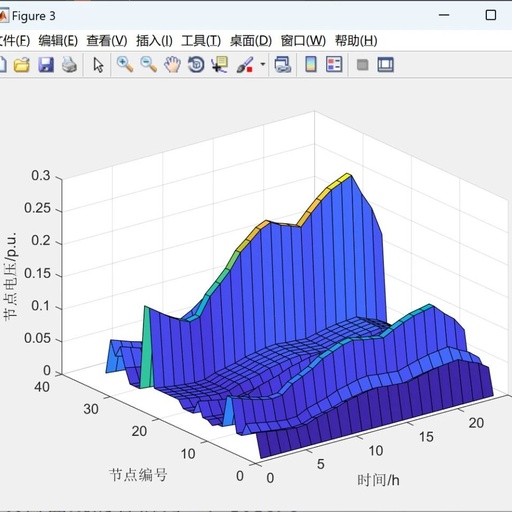Image resolution: width=512 pixels, height=512 pixels.
Task: Click the New Figure icon
Action: click(x=2, y=64)
